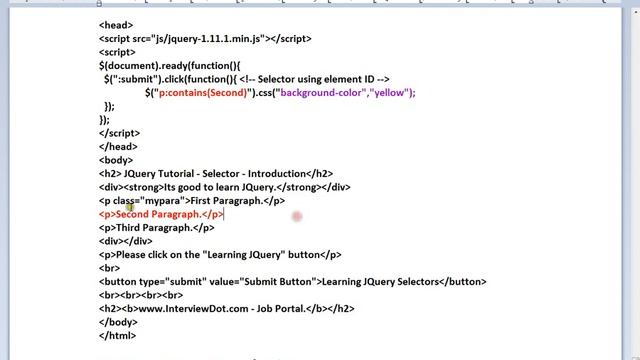Click the purple "background-color" text
The image size is (640, 360).
point(321,93)
